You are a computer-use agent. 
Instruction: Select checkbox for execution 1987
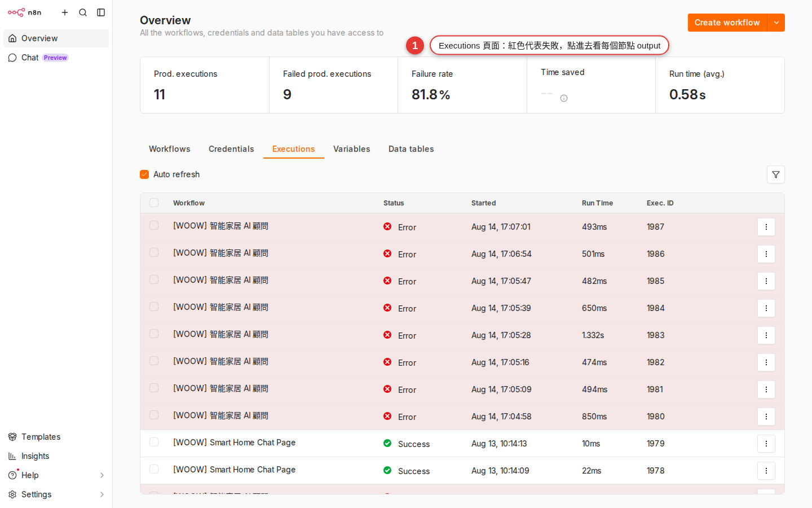pos(154,225)
